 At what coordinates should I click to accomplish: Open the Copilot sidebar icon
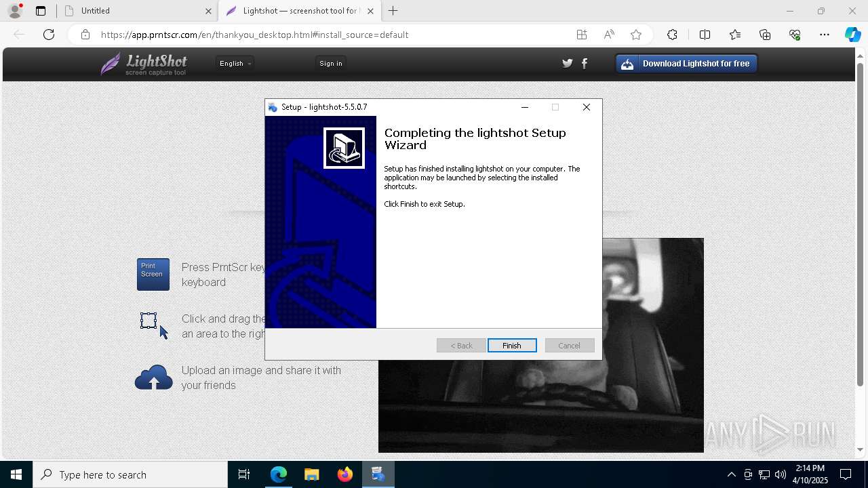point(853,35)
